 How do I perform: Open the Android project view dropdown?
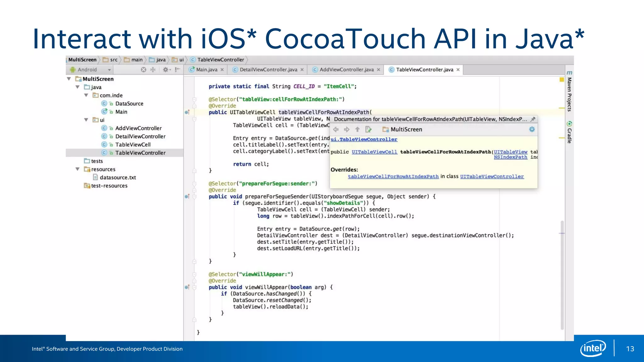90,70
